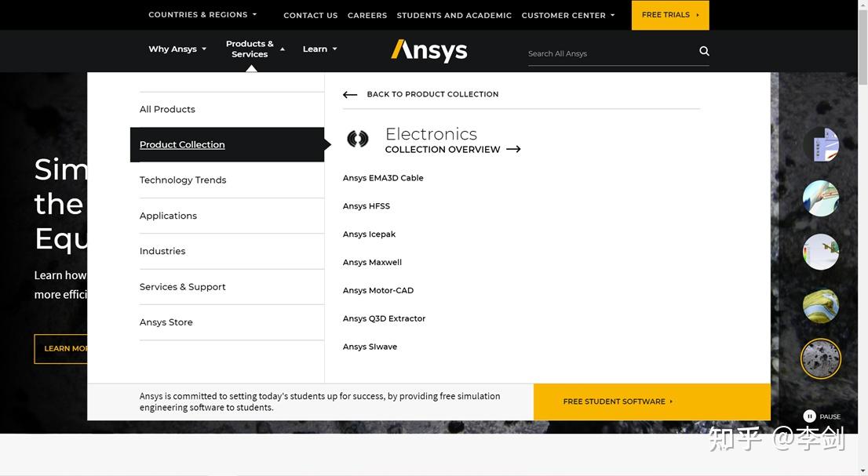Open the Learn dropdown menu
The image size is (868, 476).
[x=319, y=49]
